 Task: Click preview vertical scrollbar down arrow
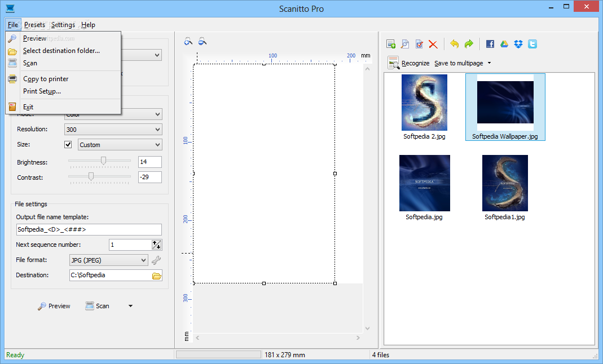pos(367,329)
